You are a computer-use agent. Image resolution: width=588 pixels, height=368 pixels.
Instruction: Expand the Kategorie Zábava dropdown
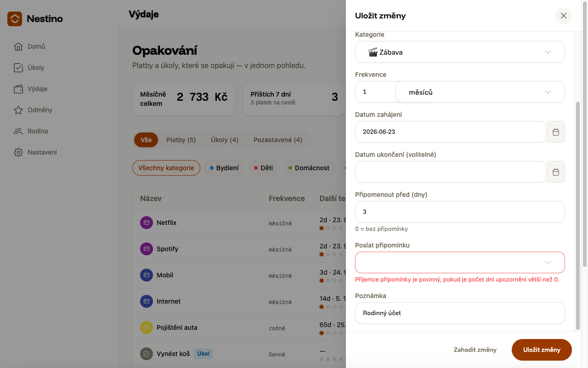(460, 52)
